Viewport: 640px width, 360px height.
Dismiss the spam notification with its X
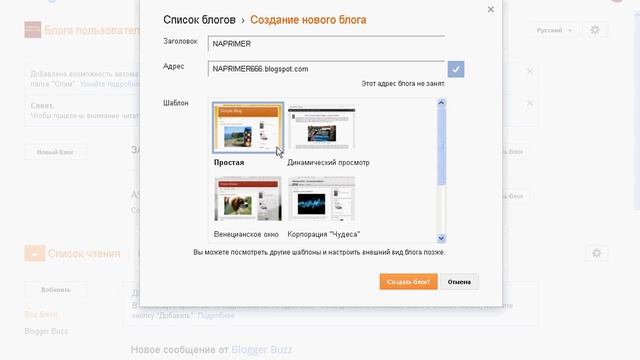[529, 71]
